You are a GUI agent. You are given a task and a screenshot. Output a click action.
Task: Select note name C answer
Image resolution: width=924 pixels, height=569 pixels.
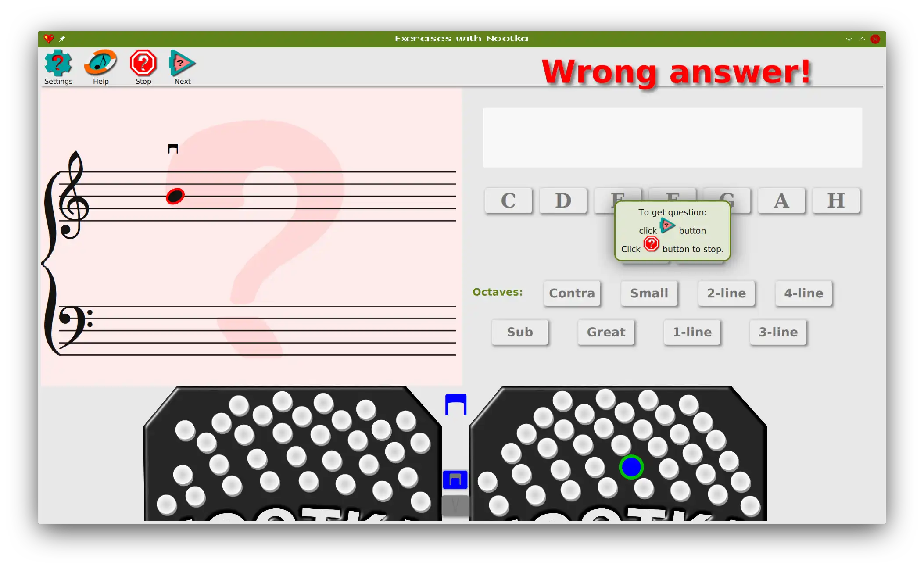(508, 200)
